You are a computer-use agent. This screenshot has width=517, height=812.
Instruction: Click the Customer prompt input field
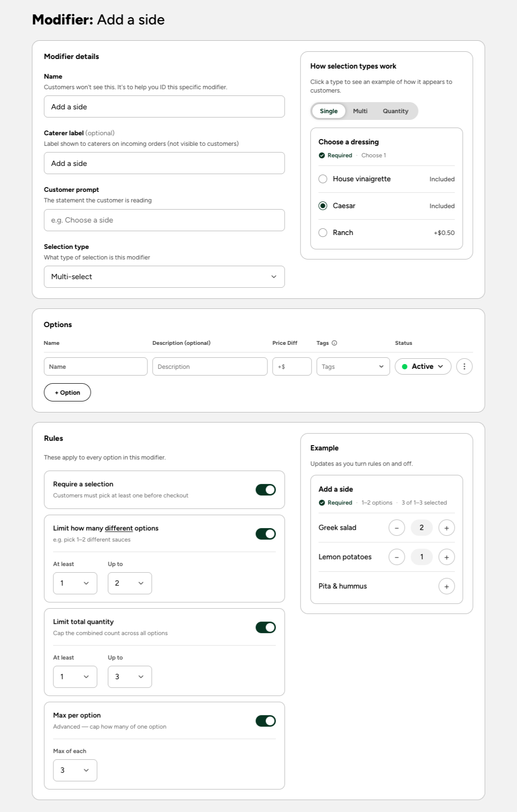pos(164,220)
